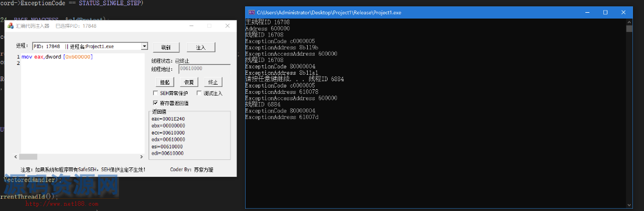The width and height of the screenshot is (644, 211).
Task: Click the 线程地址 field showing 00610000
Action: (204, 69)
